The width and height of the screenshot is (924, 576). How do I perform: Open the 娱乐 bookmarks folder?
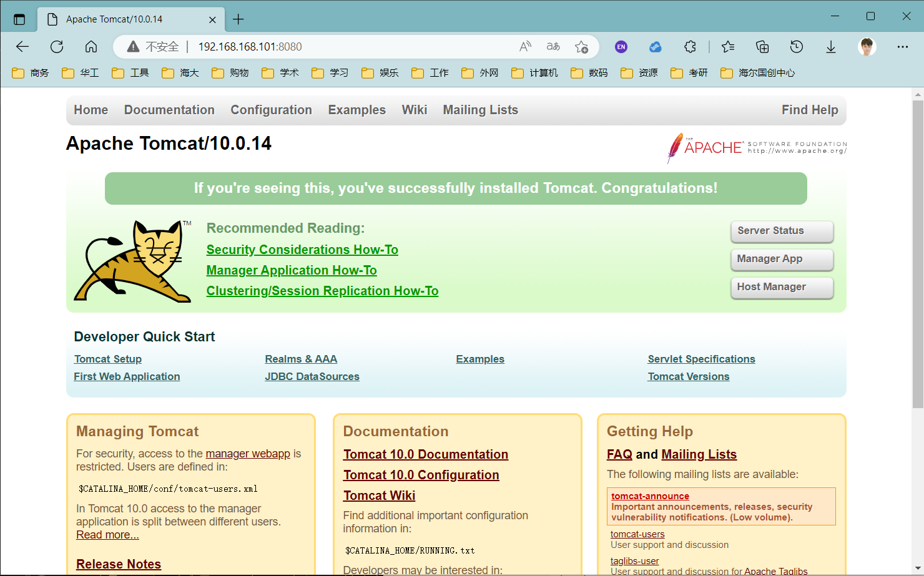point(380,73)
